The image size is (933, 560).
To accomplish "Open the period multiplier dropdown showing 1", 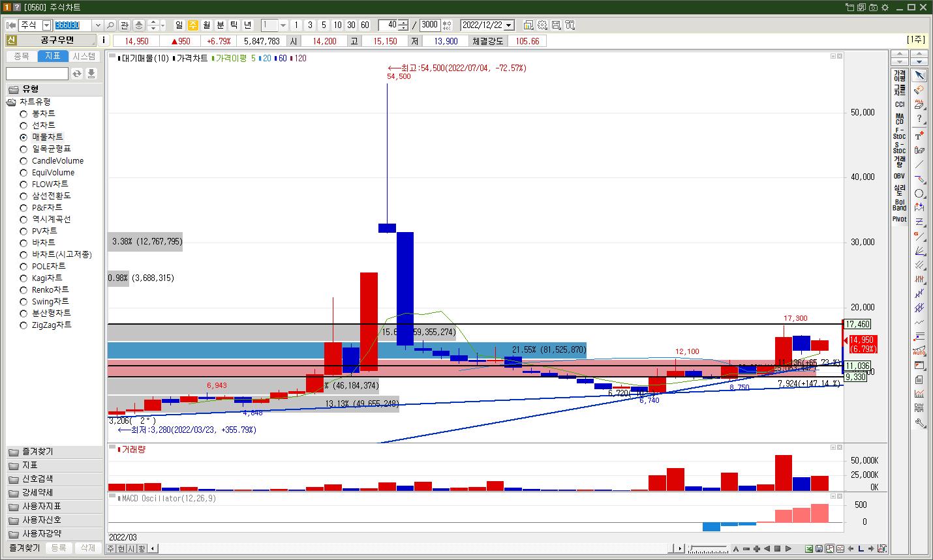I will pyautogui.click(x=283, y=25).
